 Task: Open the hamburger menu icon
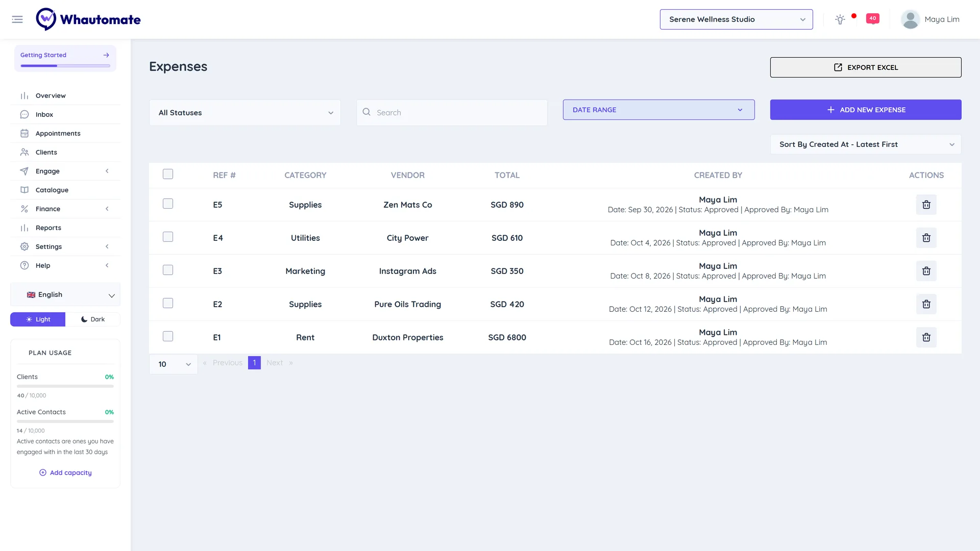coord(17,19)
